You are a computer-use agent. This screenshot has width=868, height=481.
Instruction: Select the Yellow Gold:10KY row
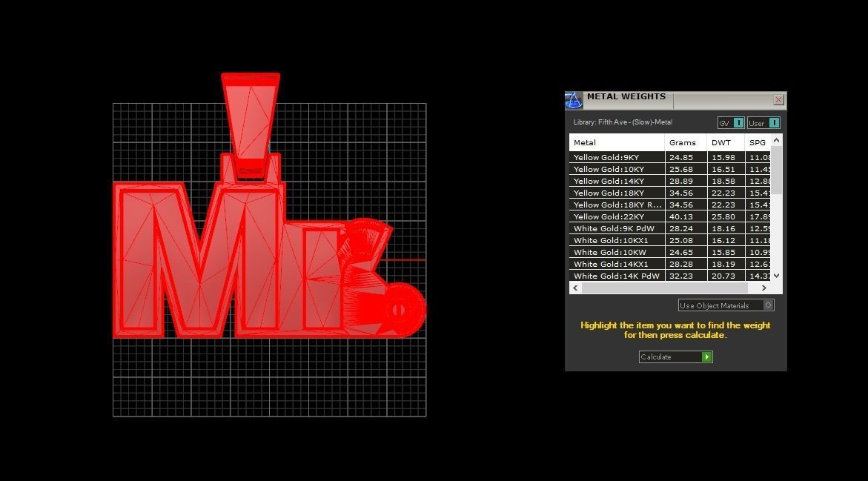(670, 170)
